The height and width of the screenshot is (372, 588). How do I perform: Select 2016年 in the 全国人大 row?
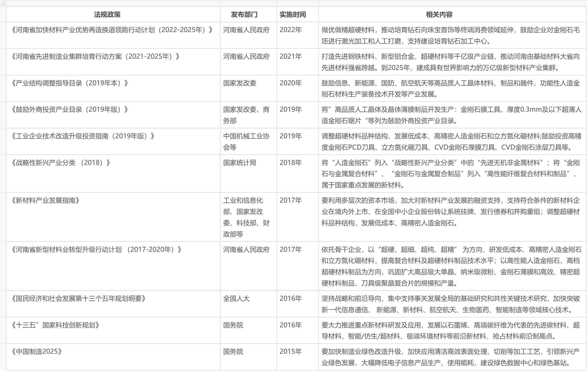[298, 304]
